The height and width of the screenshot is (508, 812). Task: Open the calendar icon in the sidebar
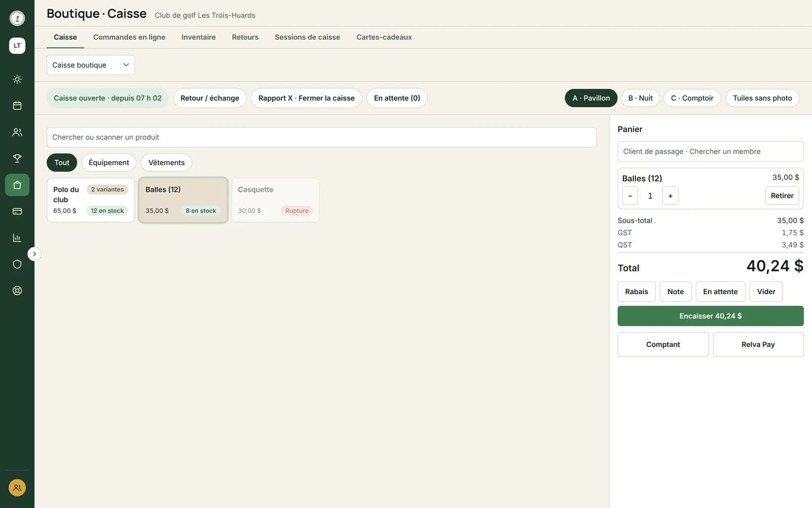[x=17, y=106]
